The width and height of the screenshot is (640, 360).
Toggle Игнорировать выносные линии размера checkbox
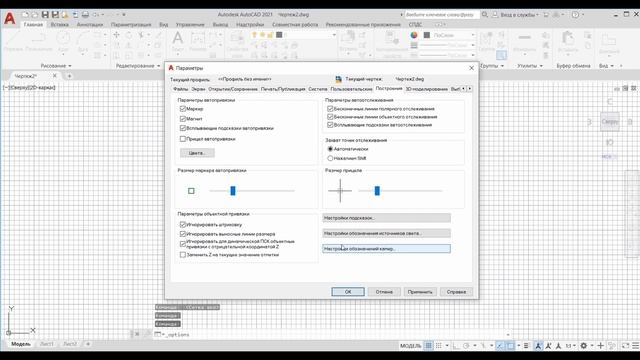[183, 234]
